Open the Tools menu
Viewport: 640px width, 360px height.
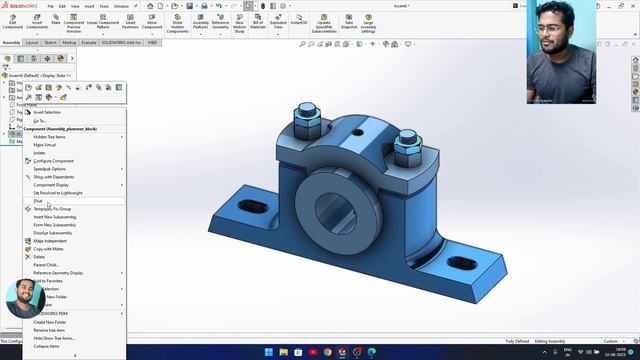pos(104,6)
